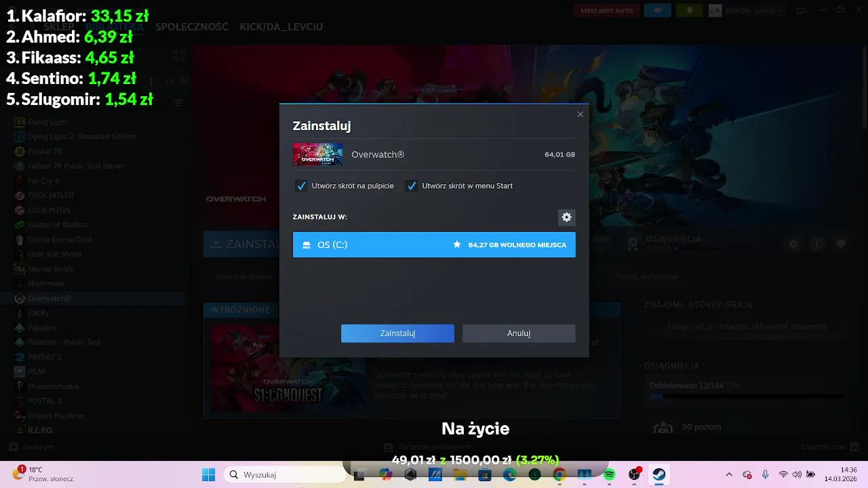Select Garten of Banban in the library

[58, 225]
